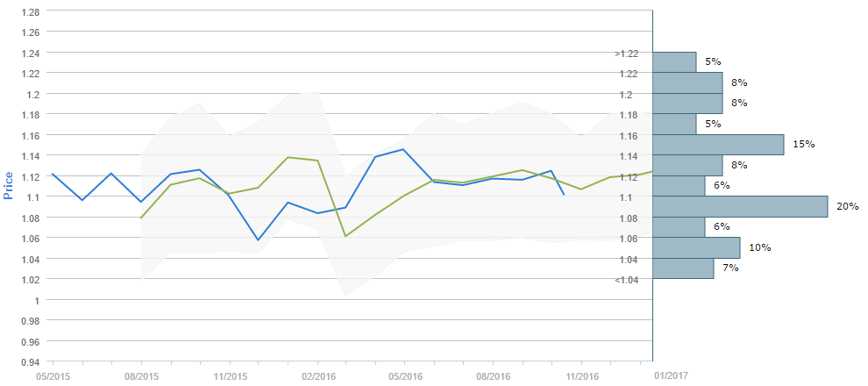Click the <1.04 histogram bin label
Viewport: 868px width, 386px height.
626,280
